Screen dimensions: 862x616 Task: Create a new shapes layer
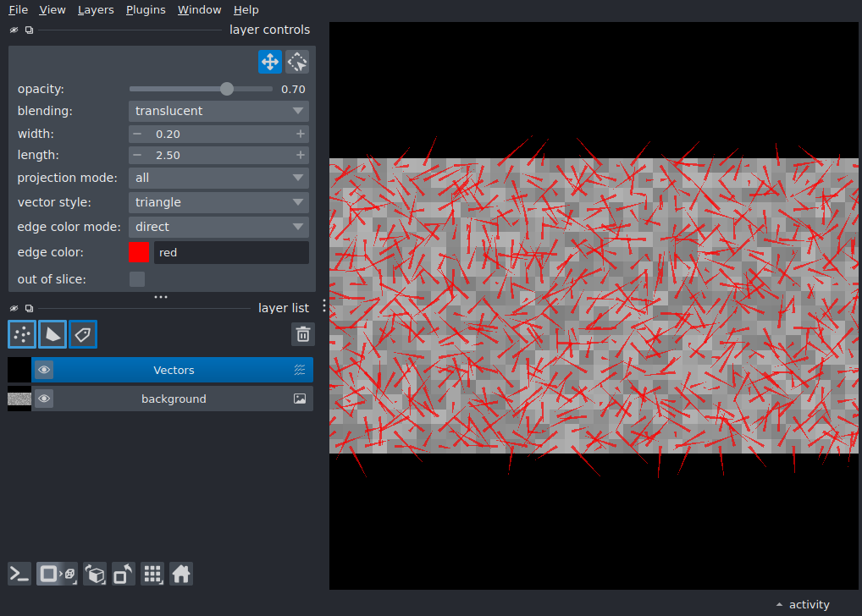click(x=52, y=334)
